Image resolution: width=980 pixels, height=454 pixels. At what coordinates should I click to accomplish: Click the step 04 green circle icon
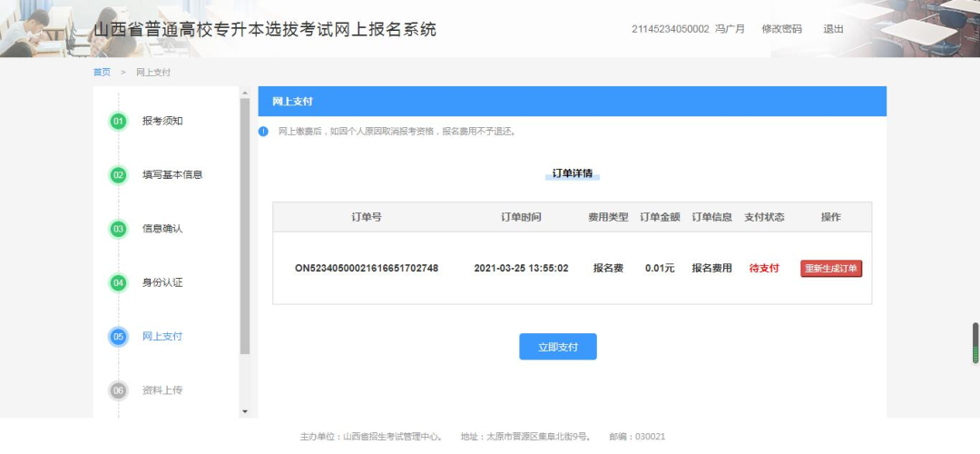point(118,282)
